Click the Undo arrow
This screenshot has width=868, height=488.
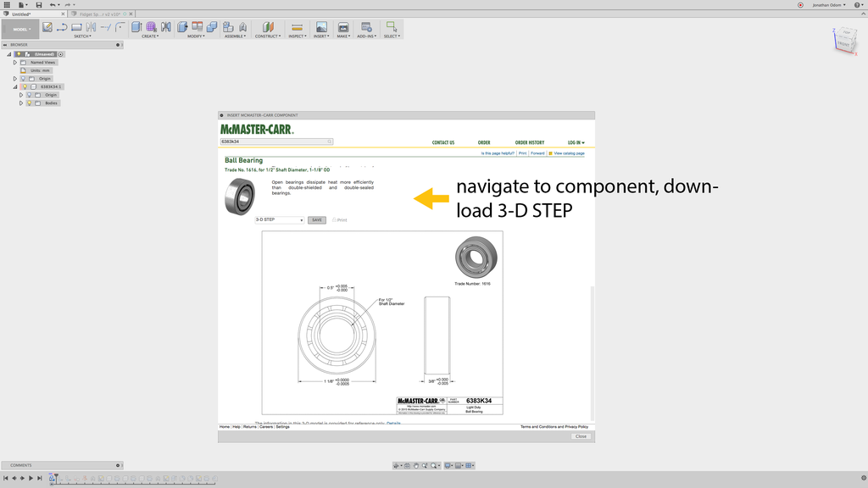[x=53, y=5]
